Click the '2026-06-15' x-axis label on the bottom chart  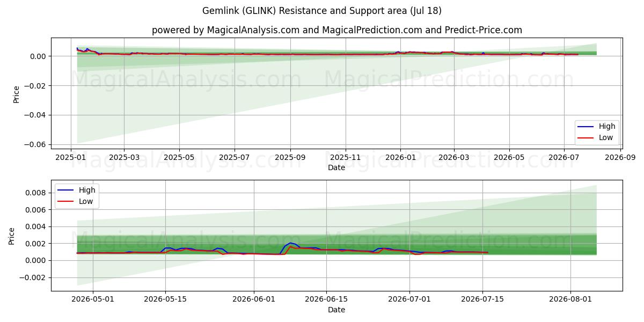click(327, 300)
